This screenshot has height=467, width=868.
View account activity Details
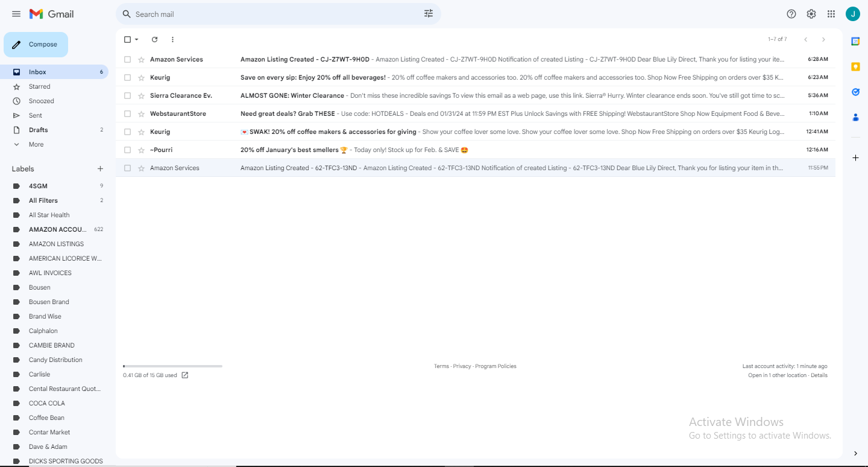[x=819, y=375]
